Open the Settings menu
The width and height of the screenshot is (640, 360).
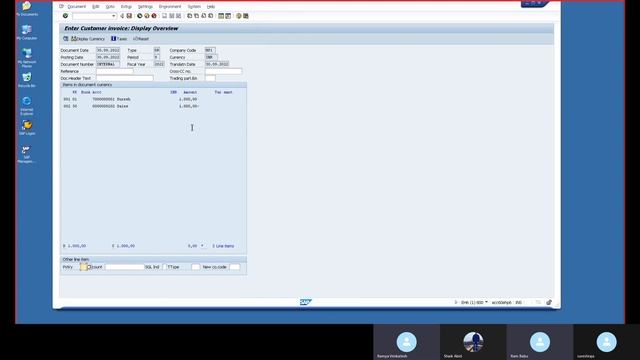[x=145, y=7]
